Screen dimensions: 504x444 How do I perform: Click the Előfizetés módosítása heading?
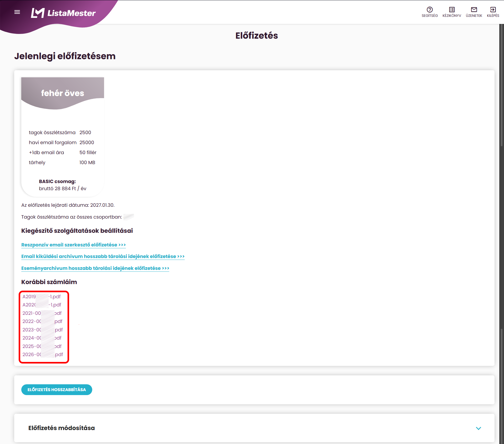point(61,428)
